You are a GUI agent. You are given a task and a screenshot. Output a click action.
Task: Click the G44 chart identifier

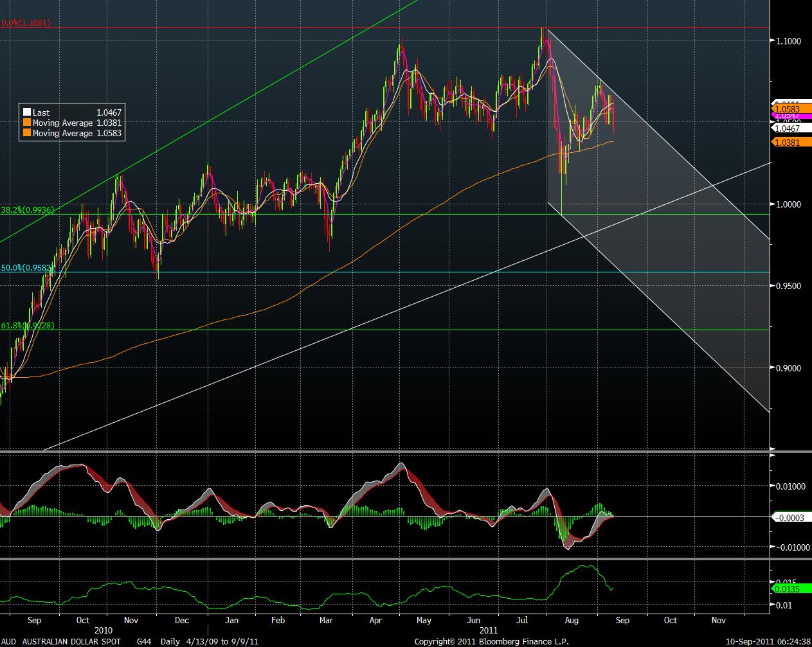[143, 641]
